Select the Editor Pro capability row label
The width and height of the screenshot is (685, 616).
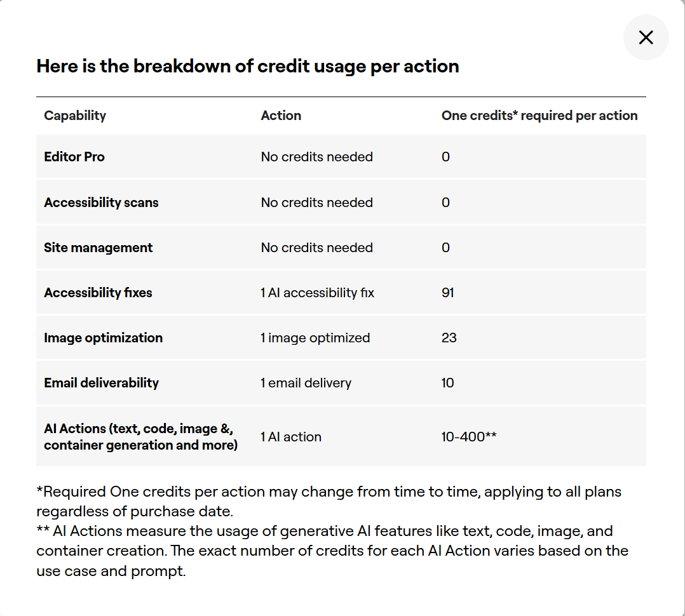click(x=74, y=157)
